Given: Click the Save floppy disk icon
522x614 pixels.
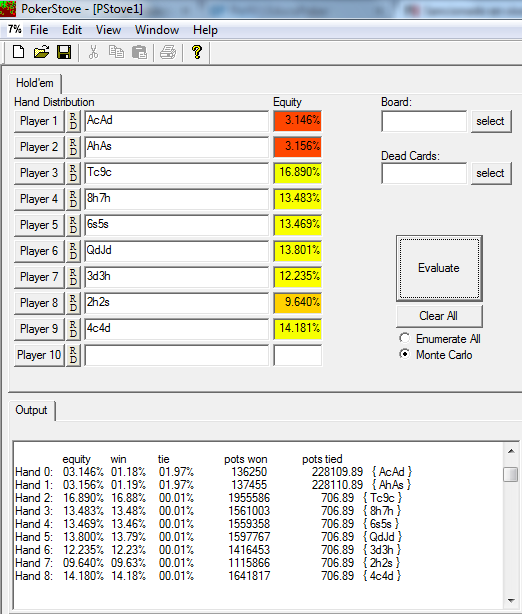Looking at the screenshot, I should click(64, 52).
